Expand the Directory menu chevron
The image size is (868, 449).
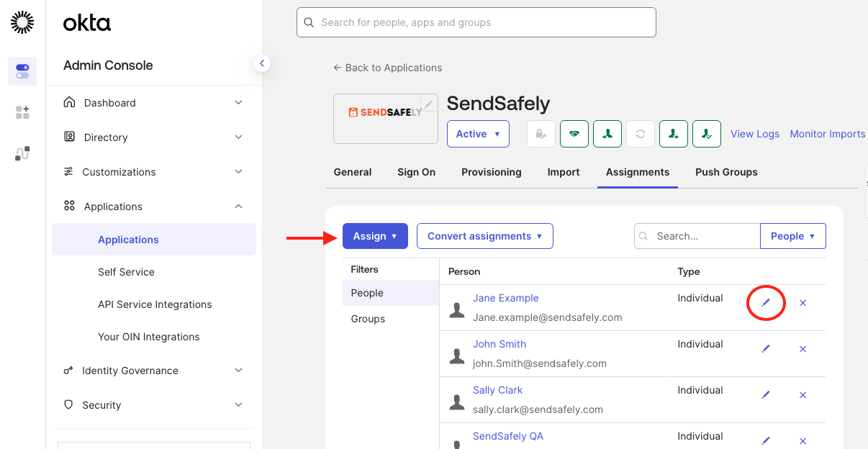tap(239, 137)
